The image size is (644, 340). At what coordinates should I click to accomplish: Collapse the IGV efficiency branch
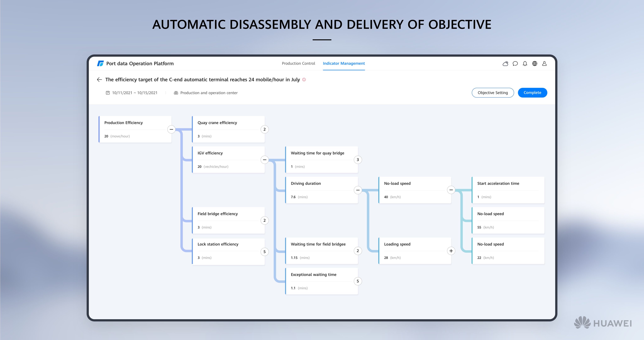pyautogui.click(x=264, y=160)
